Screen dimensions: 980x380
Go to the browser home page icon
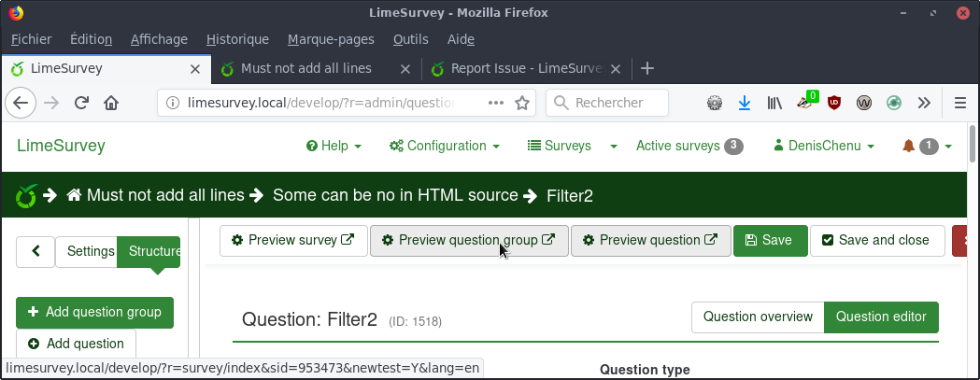tap(111, 103)
